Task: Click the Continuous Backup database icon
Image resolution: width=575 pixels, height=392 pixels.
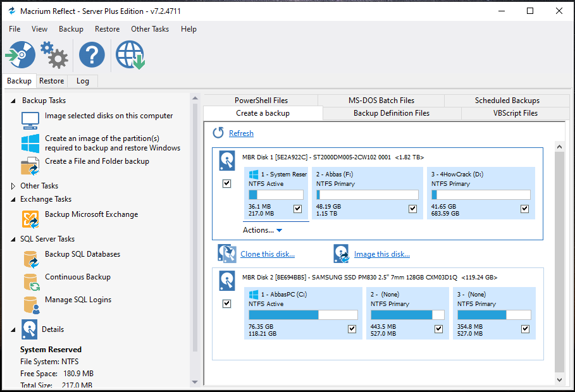Action: point(31,282)
